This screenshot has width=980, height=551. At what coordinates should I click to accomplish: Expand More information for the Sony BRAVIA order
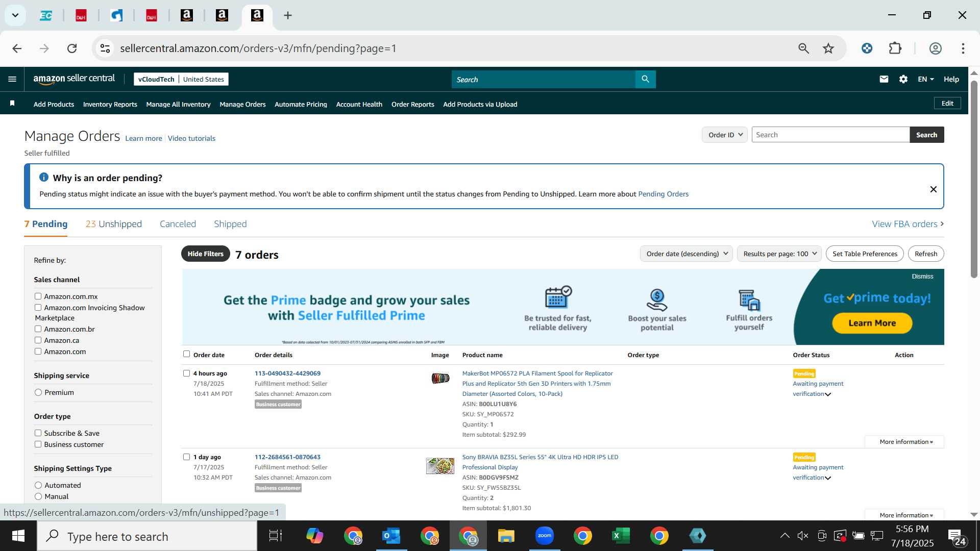coord(905,515)
